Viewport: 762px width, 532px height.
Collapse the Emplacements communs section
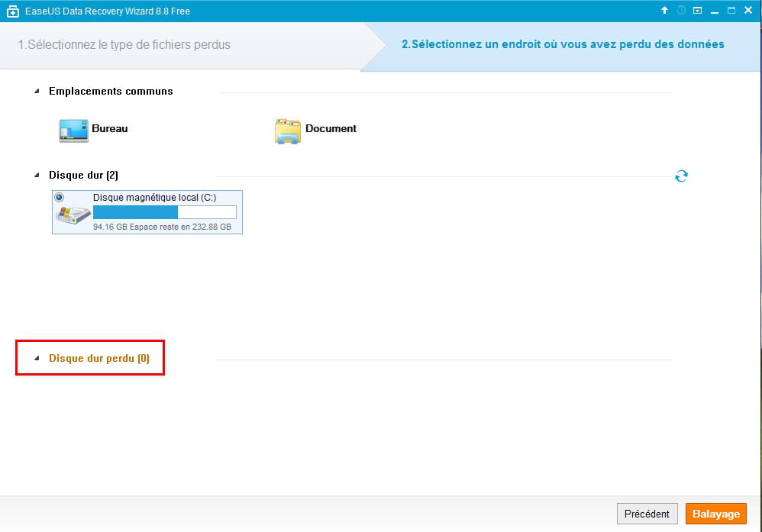coord(37,92)
